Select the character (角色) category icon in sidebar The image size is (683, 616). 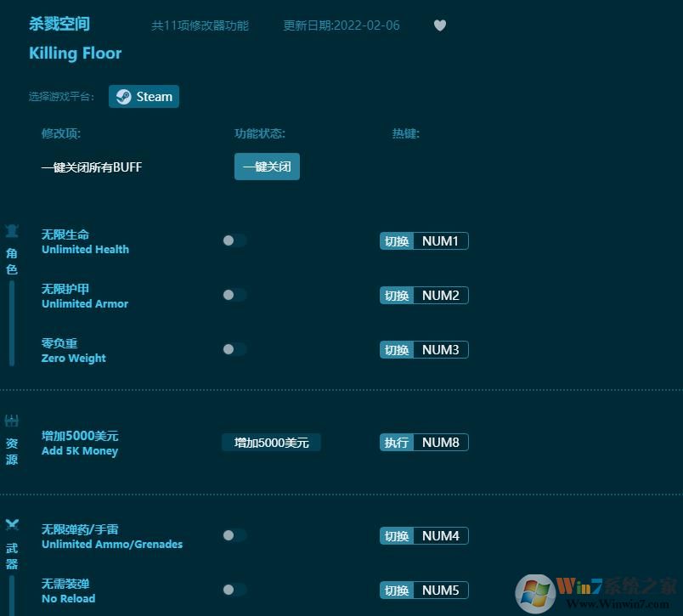click(12, 231)
